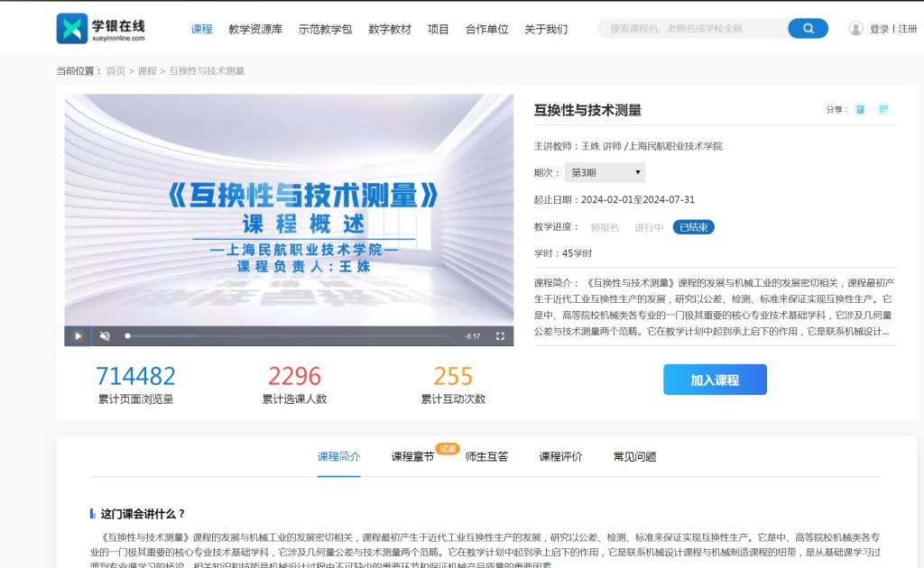
Task: Open the 数字教材 menu item
Action: point(390,29)
